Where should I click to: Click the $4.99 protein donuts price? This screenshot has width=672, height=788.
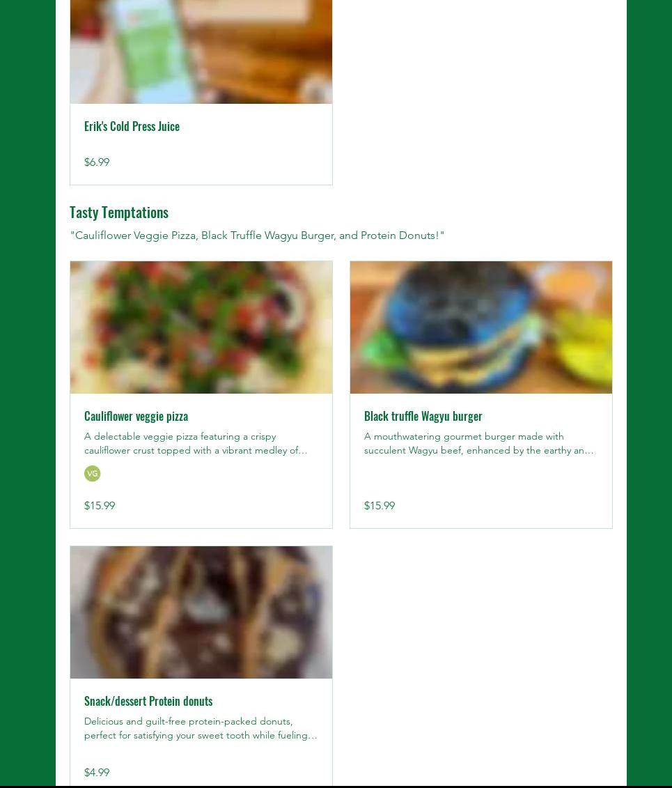coord(97,773)
